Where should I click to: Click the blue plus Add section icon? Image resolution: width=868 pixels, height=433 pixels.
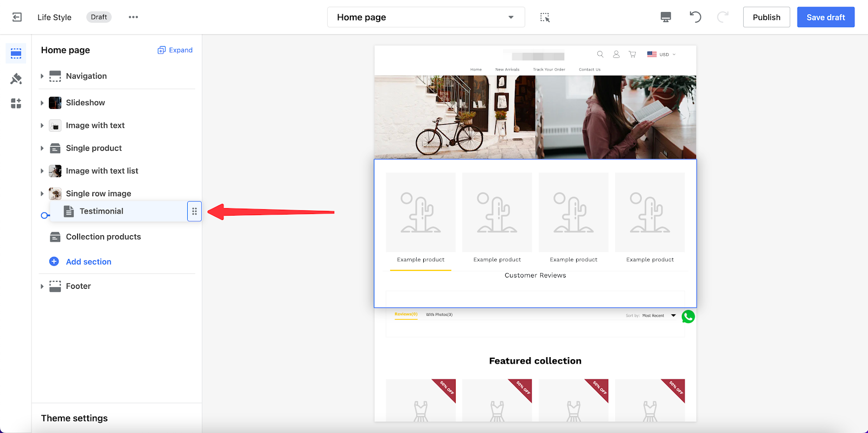pos(54,262)
